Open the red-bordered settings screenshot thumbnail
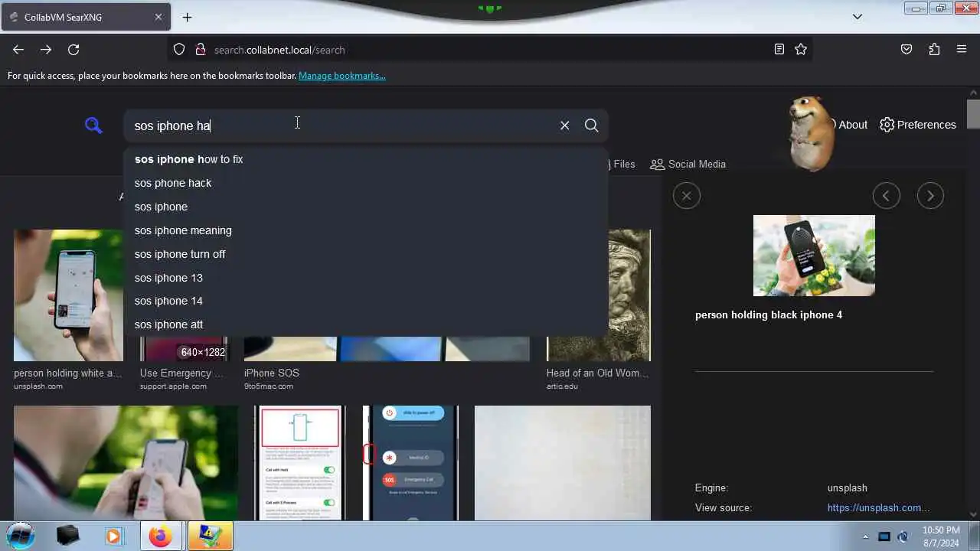The height and width of the screenshot is (551, 980). click(300, 463)
